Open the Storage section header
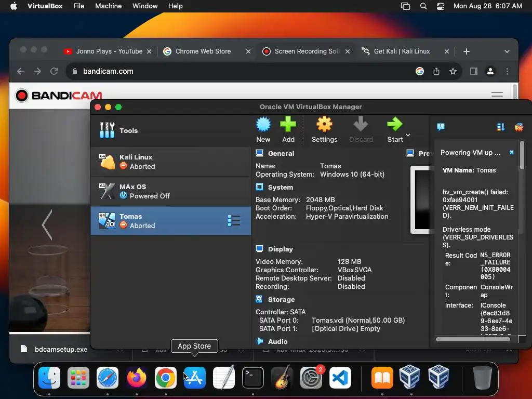The height and width of the screenshot is (399, 532). (281, 300)
